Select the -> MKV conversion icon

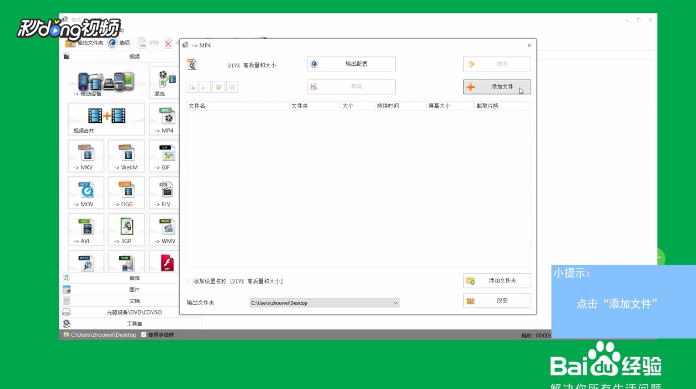click(x=86, y=156)
